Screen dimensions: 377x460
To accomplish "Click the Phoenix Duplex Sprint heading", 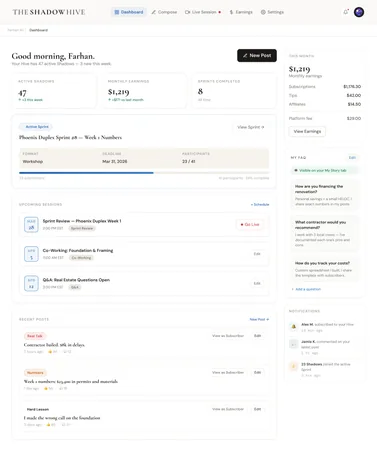I will (x=70, y=137).
